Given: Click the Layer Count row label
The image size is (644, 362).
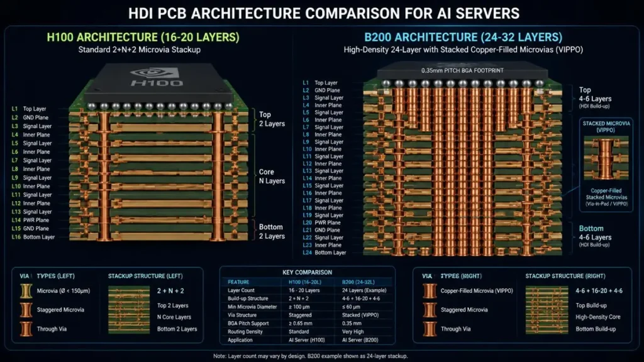Looking at the screenshot, I should (241, 290).
